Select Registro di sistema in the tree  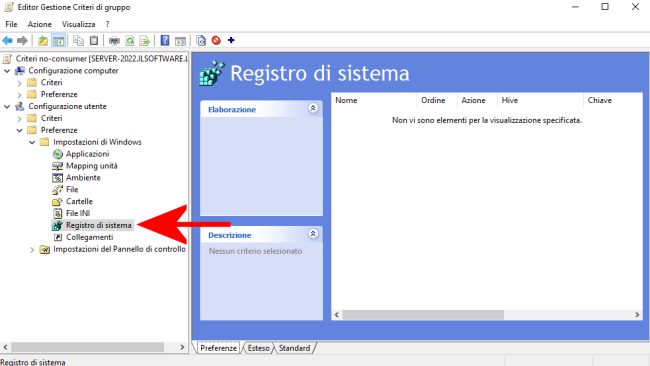click(99, 225)
